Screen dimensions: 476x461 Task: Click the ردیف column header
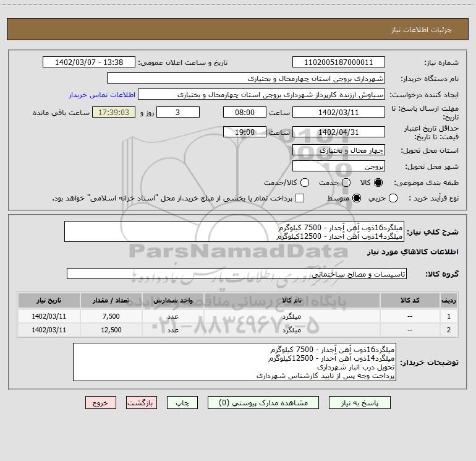click(449, 300)
